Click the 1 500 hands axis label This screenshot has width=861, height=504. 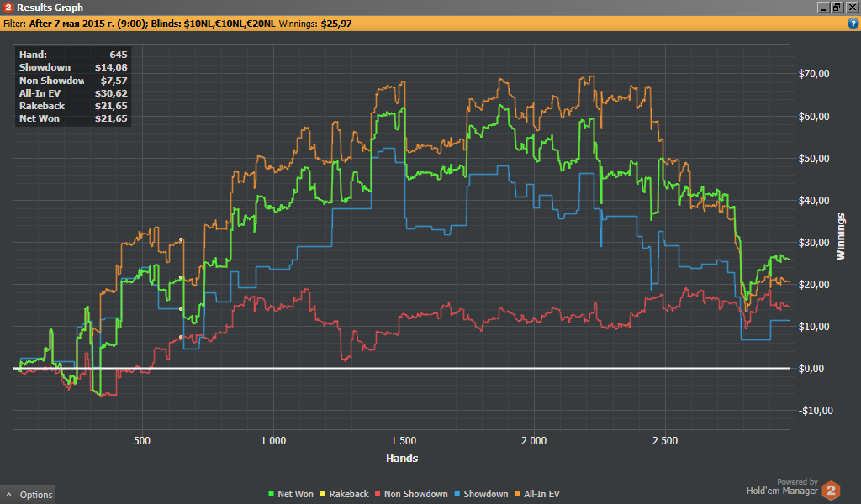tap(404, 440)
